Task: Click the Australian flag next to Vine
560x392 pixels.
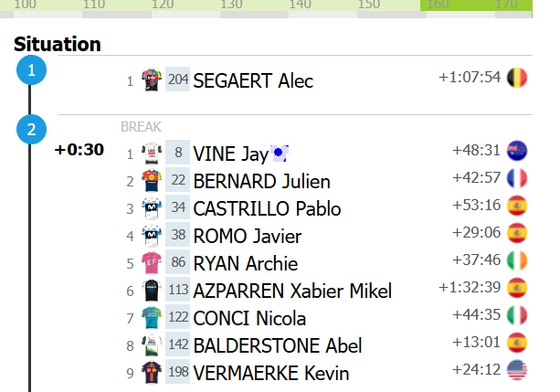Action: 517,150
